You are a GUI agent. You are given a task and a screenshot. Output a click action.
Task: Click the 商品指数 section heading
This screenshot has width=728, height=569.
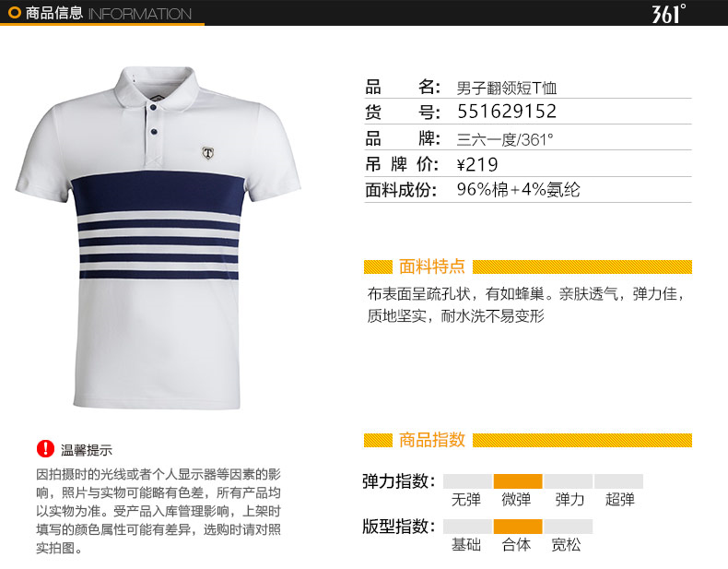[x=432, y=439]
